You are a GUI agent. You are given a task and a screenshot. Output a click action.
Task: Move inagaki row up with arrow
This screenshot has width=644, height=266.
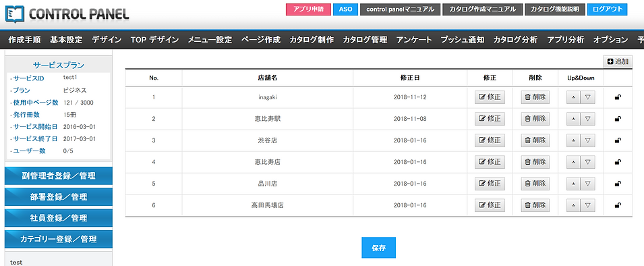573,97
